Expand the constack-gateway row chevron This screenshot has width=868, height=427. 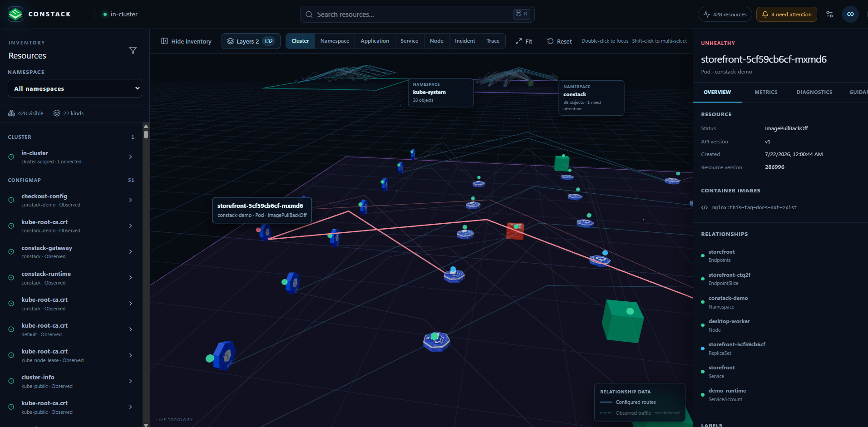[131, 252]
